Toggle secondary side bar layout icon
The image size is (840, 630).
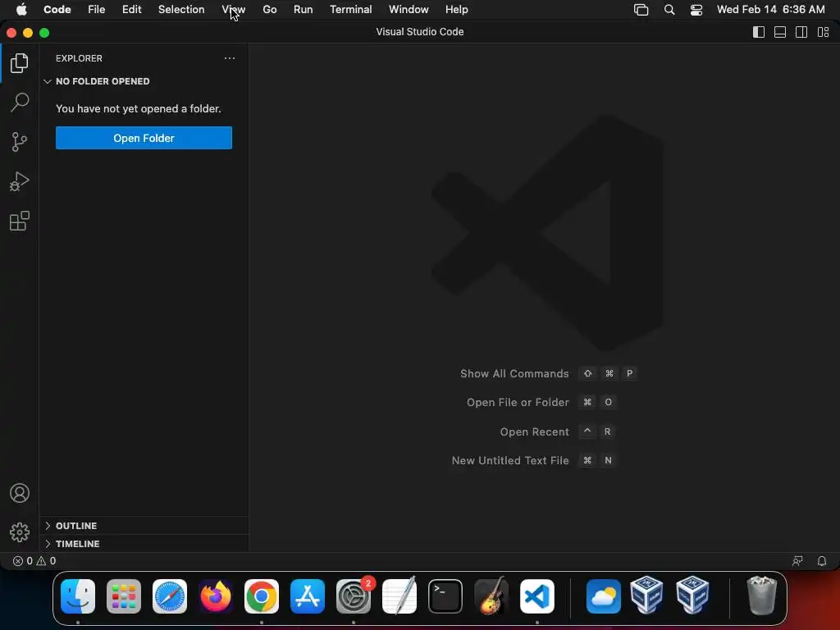tap(801, 32)
